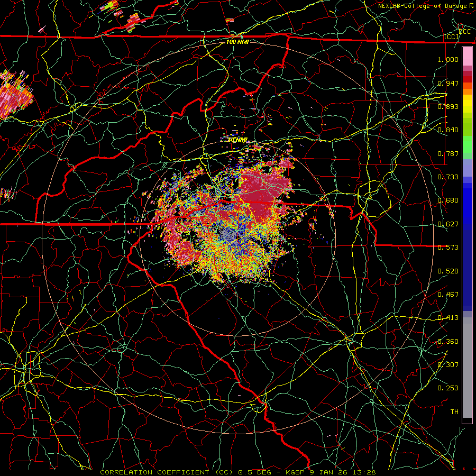Click the 0.253 scale label

coord(448,388)
